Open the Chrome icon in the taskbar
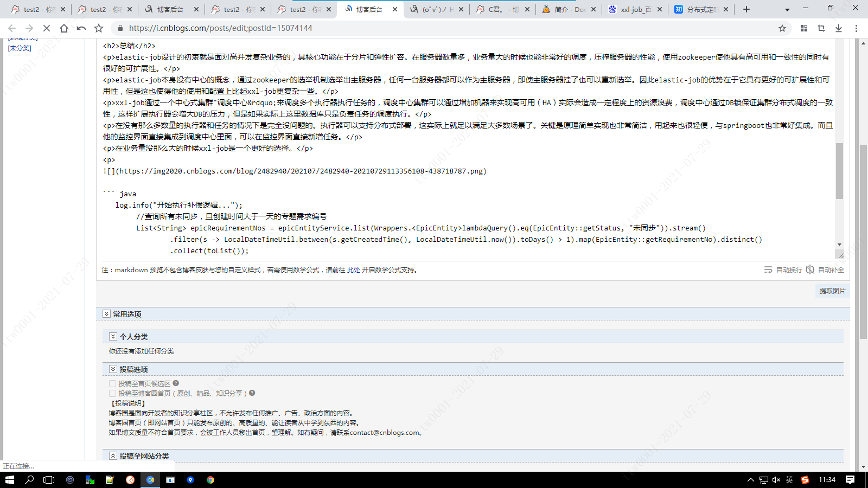868x488 pixels. 210,480
